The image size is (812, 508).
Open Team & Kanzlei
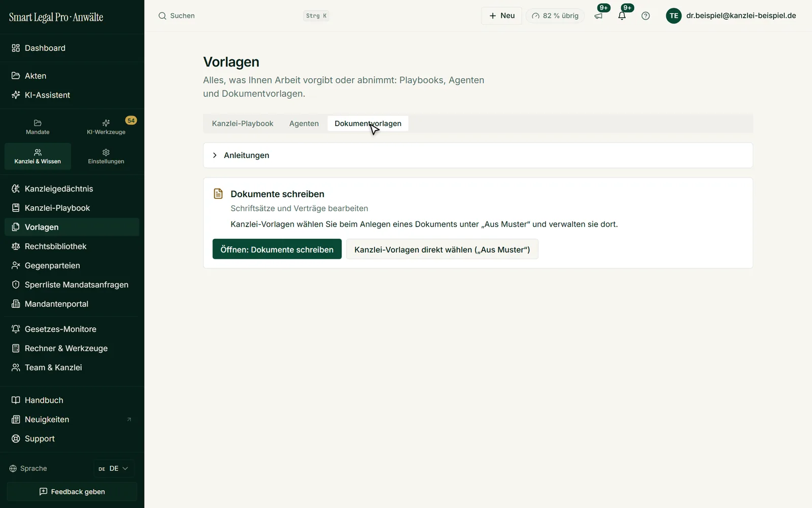click(x=72, y=368)
